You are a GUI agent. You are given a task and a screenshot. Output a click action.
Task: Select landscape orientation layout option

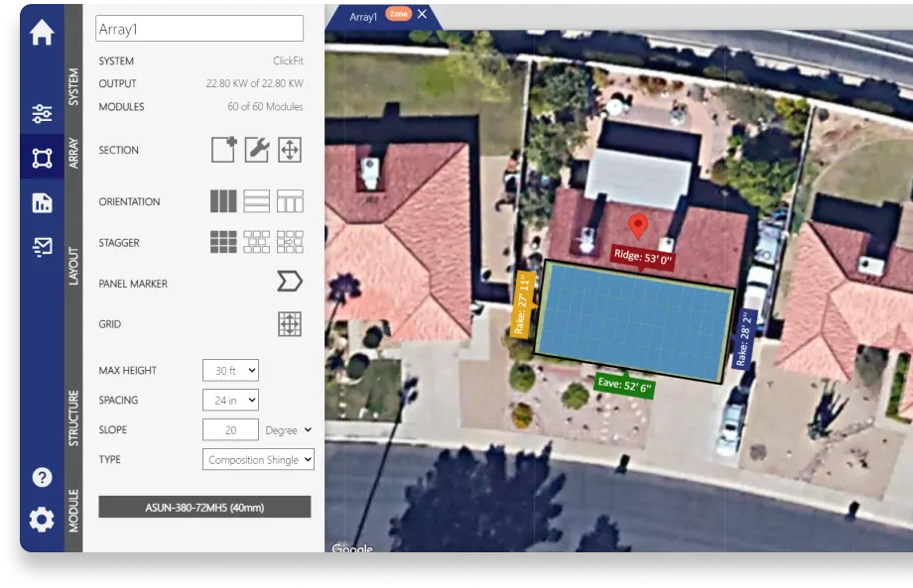(x=256, y=201)
